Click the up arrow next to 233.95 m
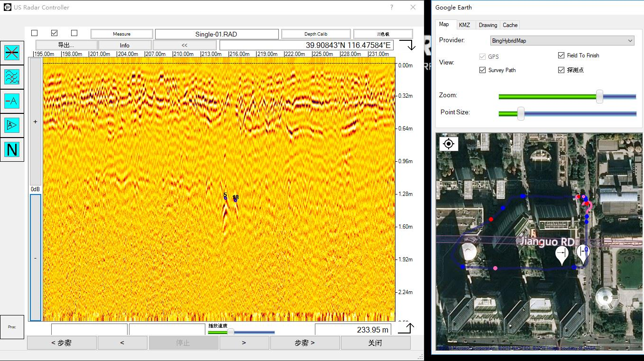 pyautogui.click(x=406, y=328)
